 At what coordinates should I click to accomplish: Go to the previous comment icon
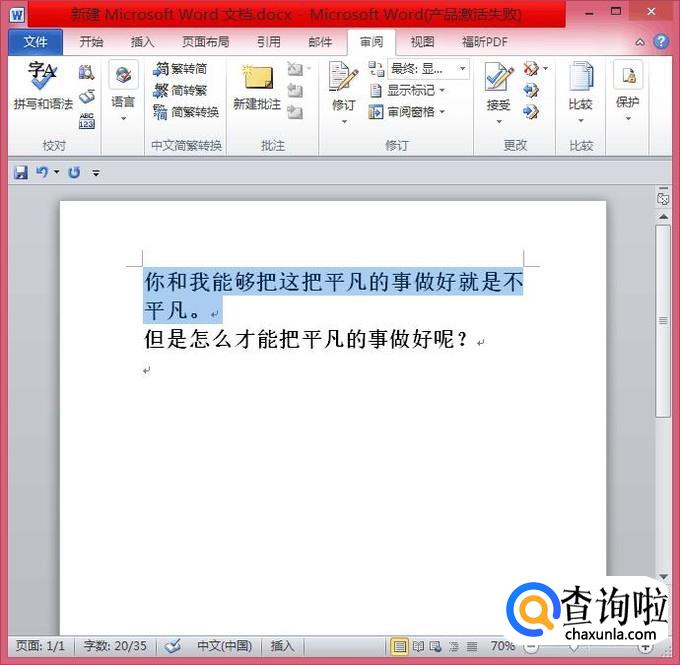295,91
